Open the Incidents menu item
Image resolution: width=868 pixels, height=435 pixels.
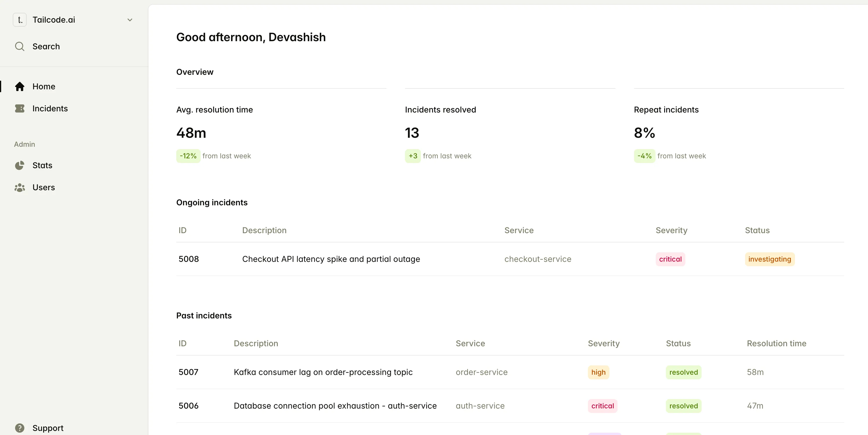50,108
